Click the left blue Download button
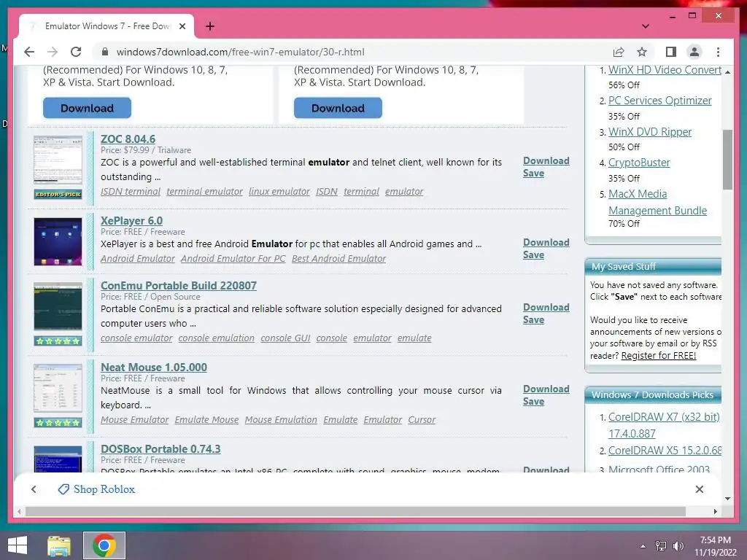Screen dimensions: 747x560 point(88,108)
